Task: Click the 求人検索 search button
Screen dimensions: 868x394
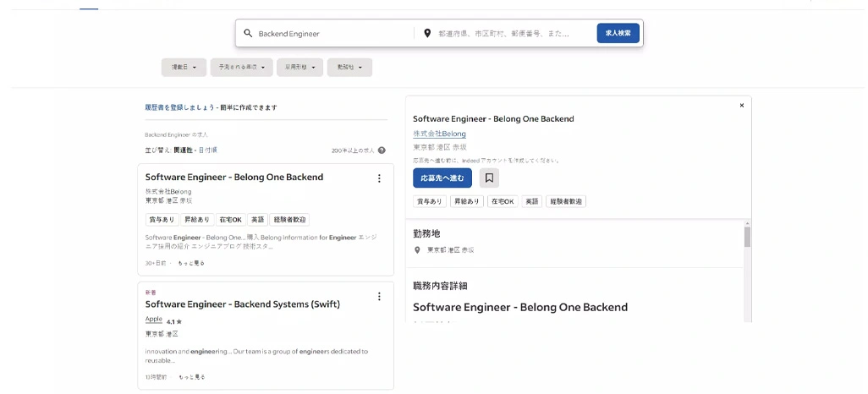Action: [618, 33]
